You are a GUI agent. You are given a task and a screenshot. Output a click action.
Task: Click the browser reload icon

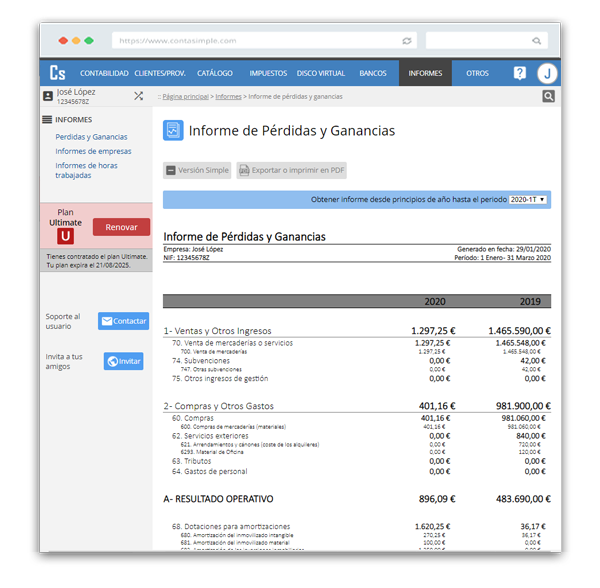[x=407, y=41]
